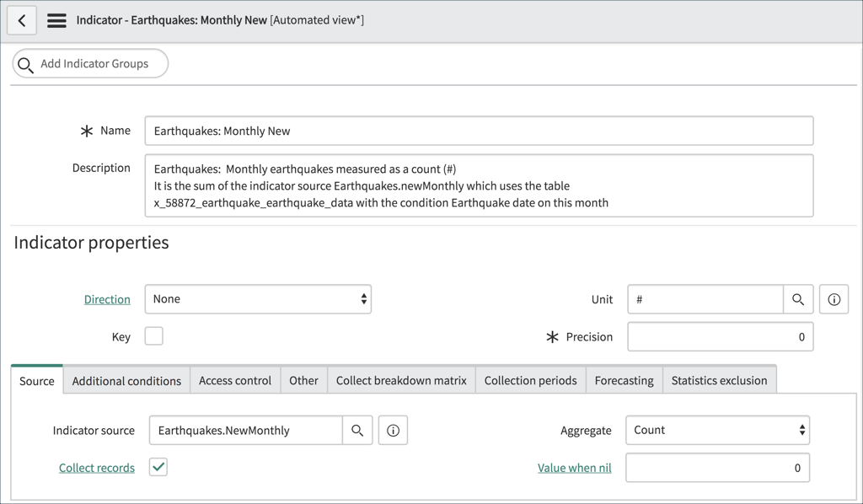This screenshot has height=504, width=863.
Task: Open the Indicator source lookup magnifier
Action: click(357, 430)
